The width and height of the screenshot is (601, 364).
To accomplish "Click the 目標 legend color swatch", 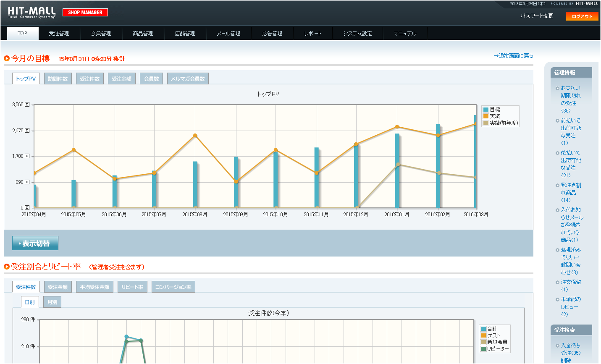I will click(486, 110).
